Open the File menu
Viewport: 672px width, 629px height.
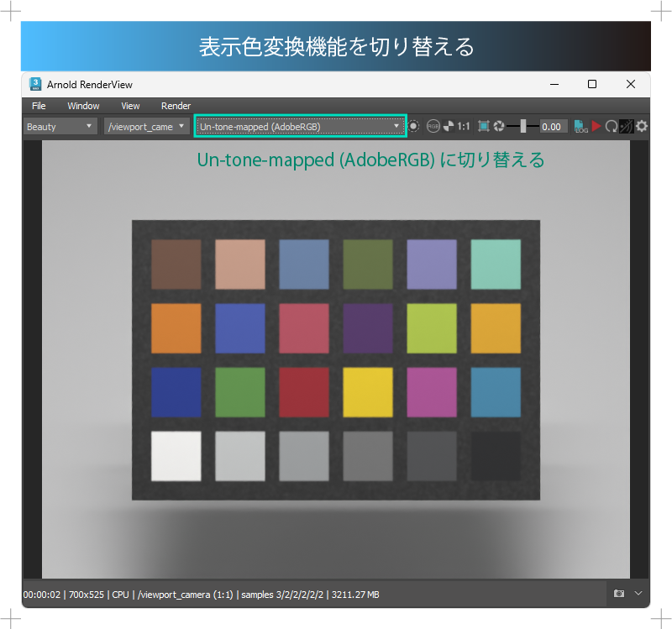click(39, 106)
